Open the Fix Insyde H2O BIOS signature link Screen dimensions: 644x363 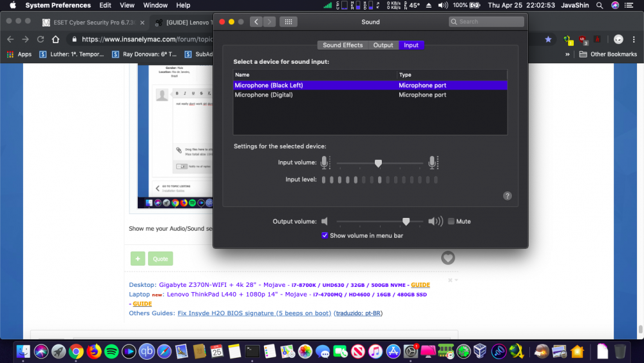point(254,313)
